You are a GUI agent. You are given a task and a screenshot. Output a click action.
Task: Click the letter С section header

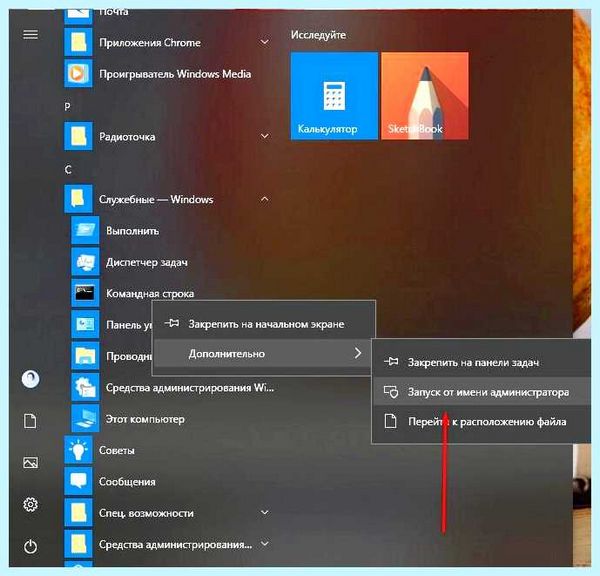[68, 169]
